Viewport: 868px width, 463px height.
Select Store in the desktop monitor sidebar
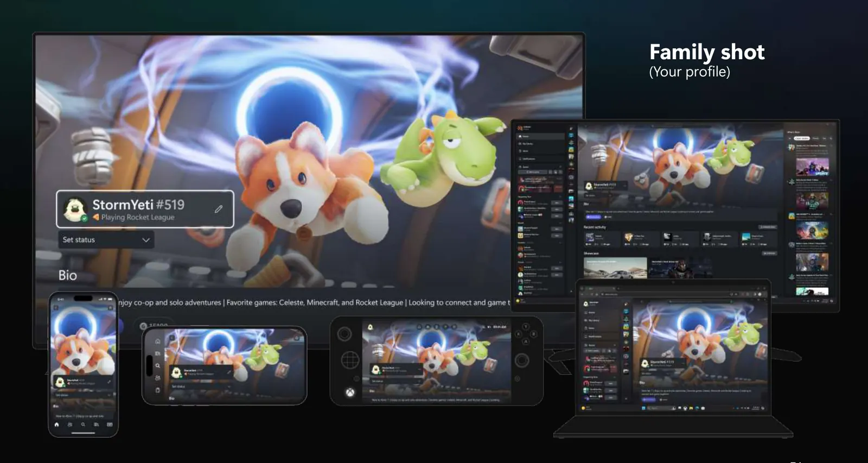coord(541,151)
